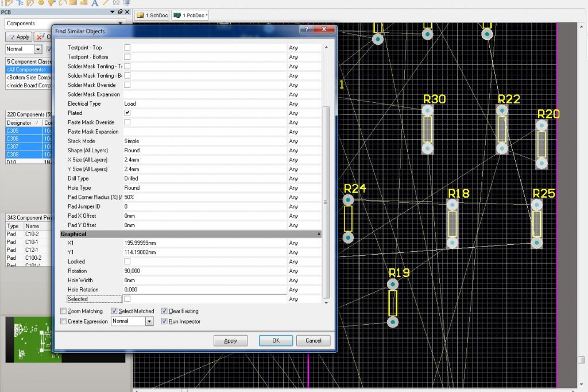Screen dimensions: 588x392
Task: Collapse the Graphical section using its chevron
Action: (319, 234)
